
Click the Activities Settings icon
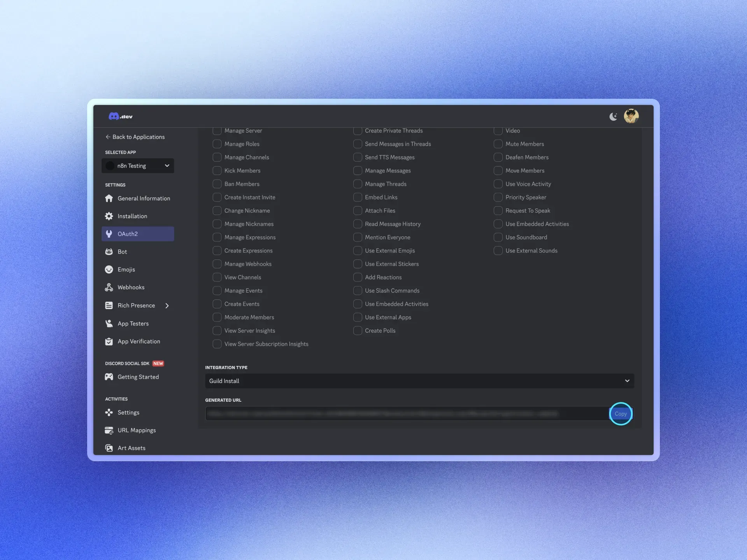[109, 413]
